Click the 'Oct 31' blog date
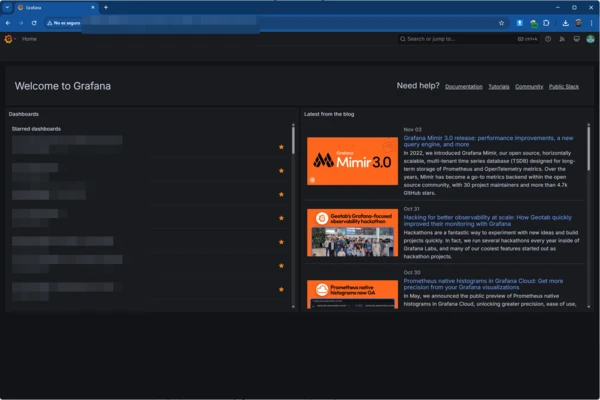600x400 pixels. coord(411,209)
